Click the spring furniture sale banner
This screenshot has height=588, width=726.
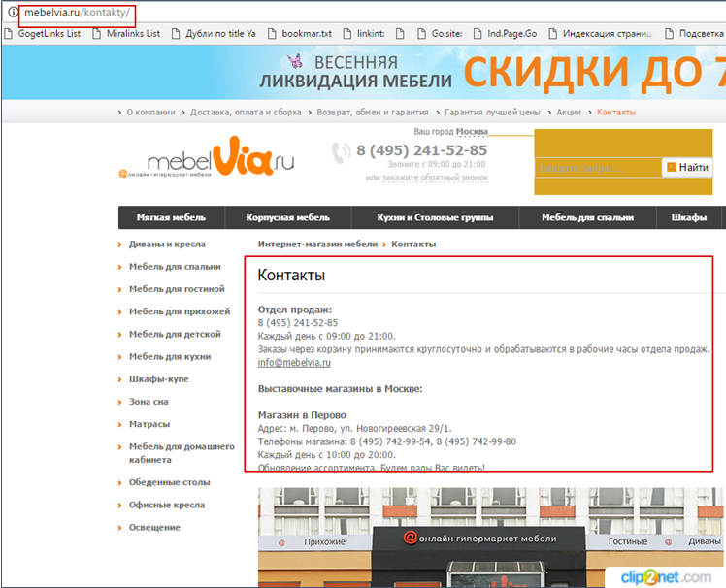(363, 72)
